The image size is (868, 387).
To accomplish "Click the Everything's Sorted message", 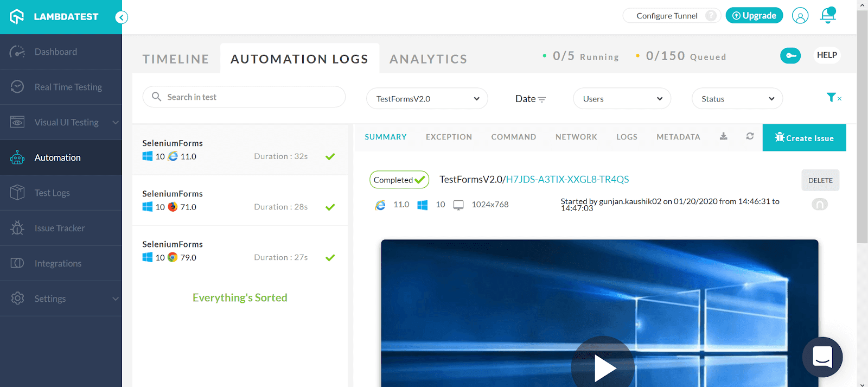I will pos(240,298).
